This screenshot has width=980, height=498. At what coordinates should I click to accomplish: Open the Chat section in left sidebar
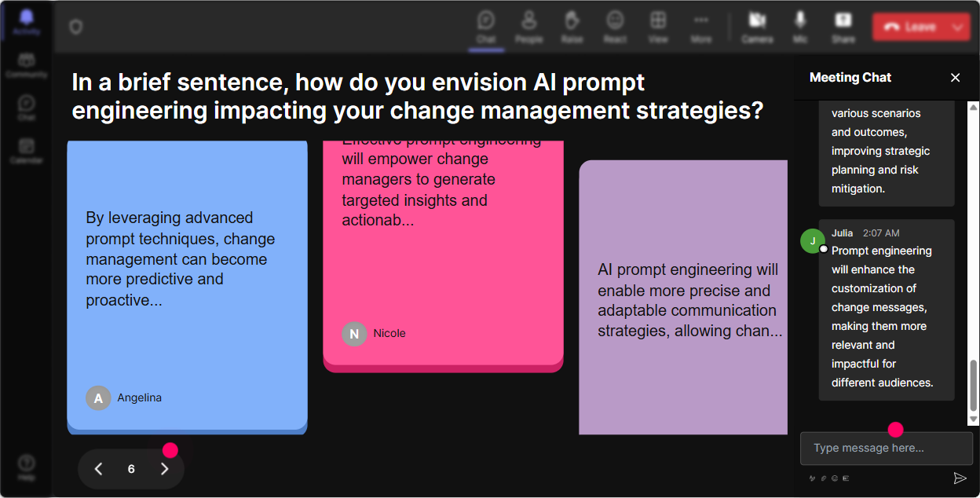click(x=26, y=108)
